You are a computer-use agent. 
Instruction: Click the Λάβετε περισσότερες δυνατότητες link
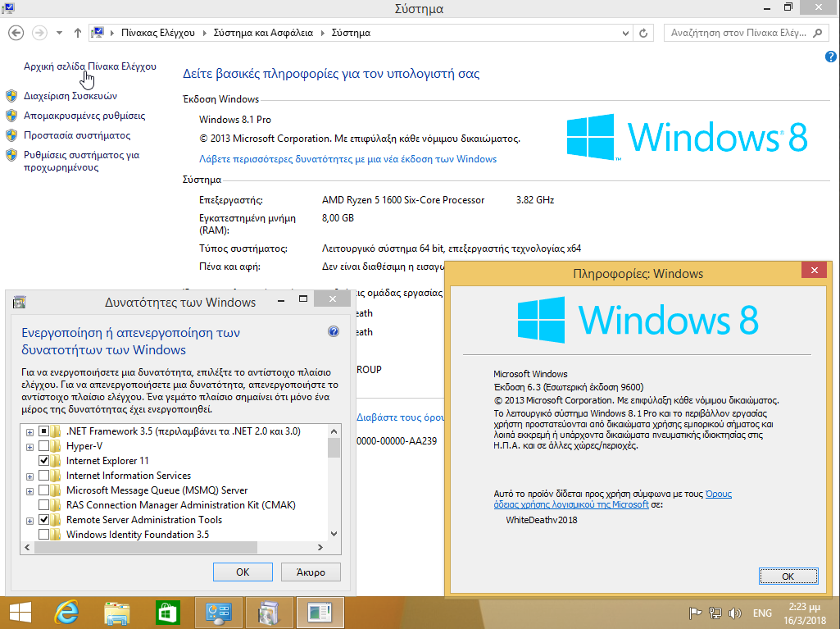pyautogui.click(x=347, y=159)
